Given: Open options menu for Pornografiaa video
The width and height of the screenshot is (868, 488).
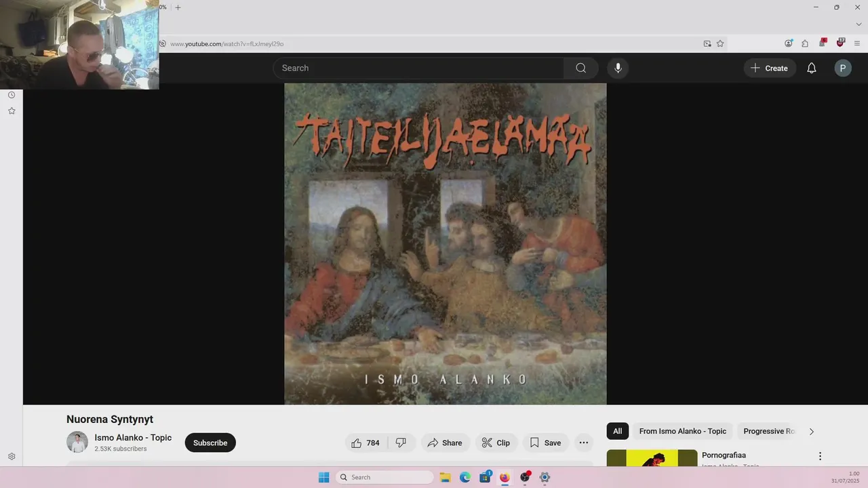Looking at the screenshot, I should click(x=820, y=456).
